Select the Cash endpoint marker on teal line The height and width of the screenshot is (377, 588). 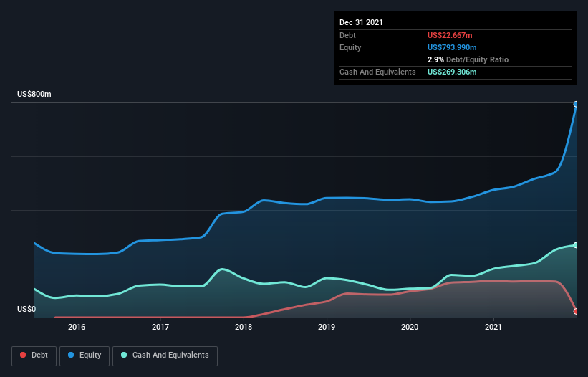(x=576, y=245)
